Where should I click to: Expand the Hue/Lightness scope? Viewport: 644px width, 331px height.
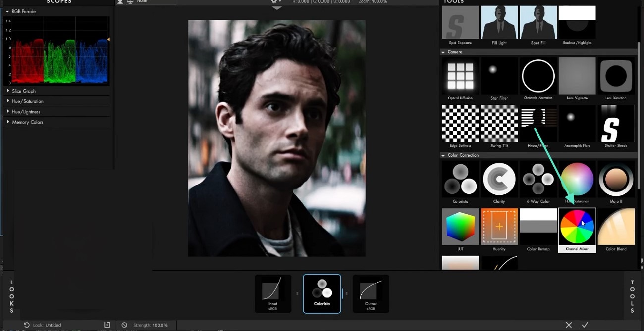[x=8, y=112]
